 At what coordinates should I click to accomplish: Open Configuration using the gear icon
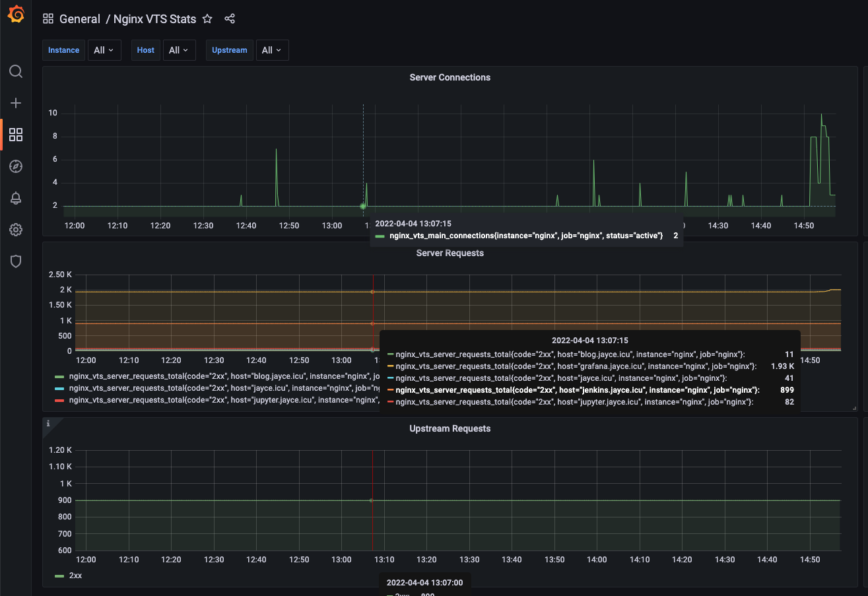point(16,229)
